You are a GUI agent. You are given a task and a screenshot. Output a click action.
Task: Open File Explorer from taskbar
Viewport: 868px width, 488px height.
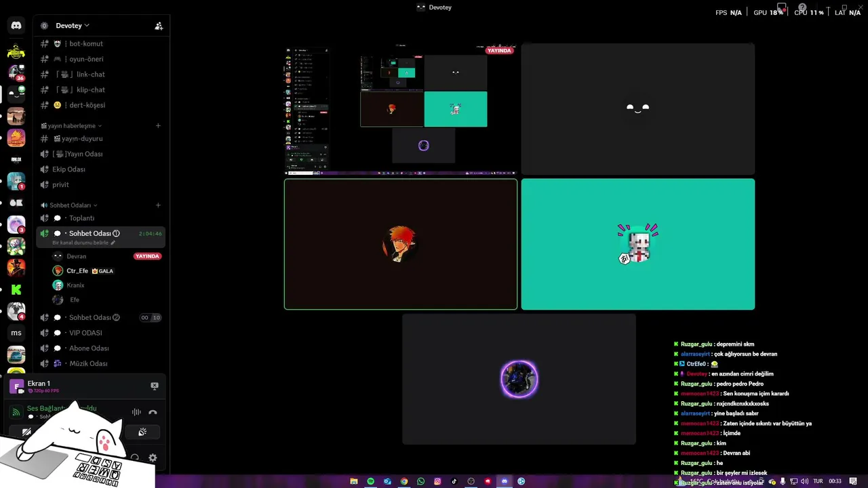pyautogui.click(x=354, y=481)
